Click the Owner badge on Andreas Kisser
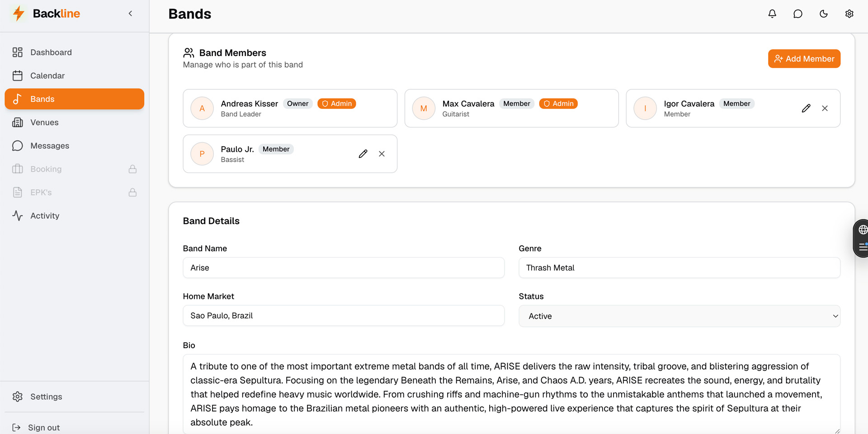 (x=297, y=103)
